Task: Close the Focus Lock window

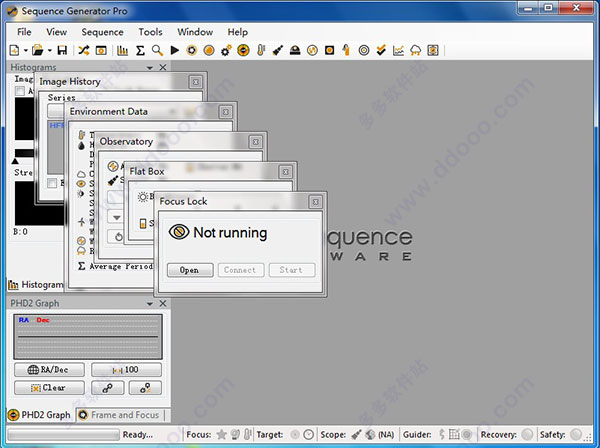Action: (315, 202)
